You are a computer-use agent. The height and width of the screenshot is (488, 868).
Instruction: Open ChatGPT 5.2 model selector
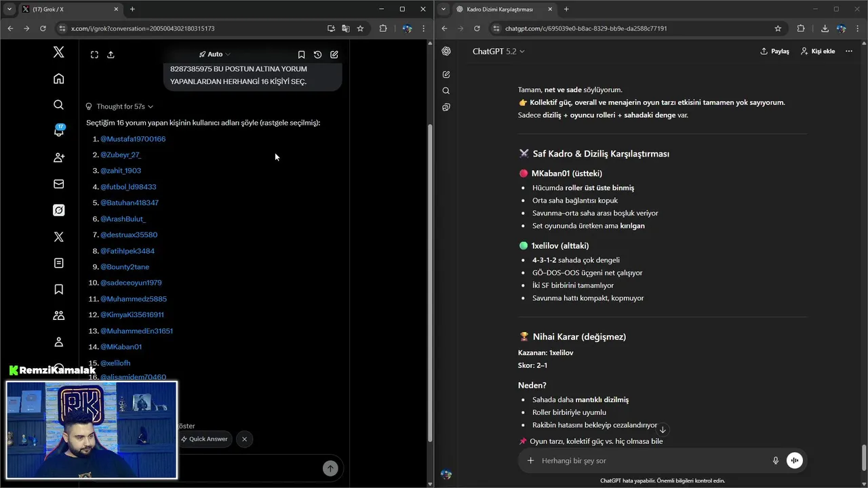[x=498, y=52]
